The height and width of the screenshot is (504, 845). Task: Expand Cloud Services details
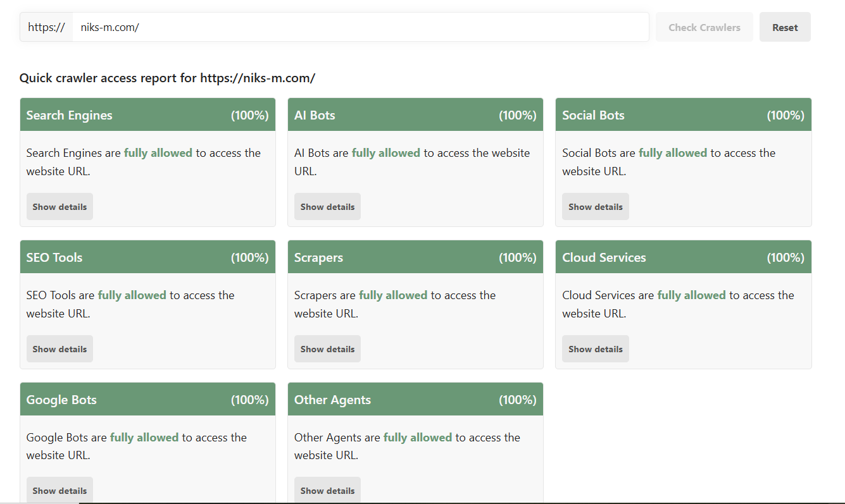pos(596,349)
